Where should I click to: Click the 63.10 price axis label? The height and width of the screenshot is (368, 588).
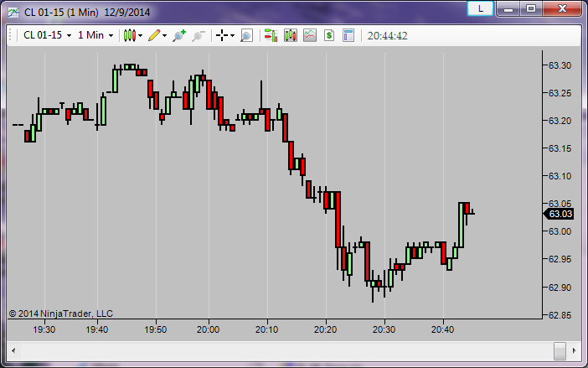coord(560,176)
